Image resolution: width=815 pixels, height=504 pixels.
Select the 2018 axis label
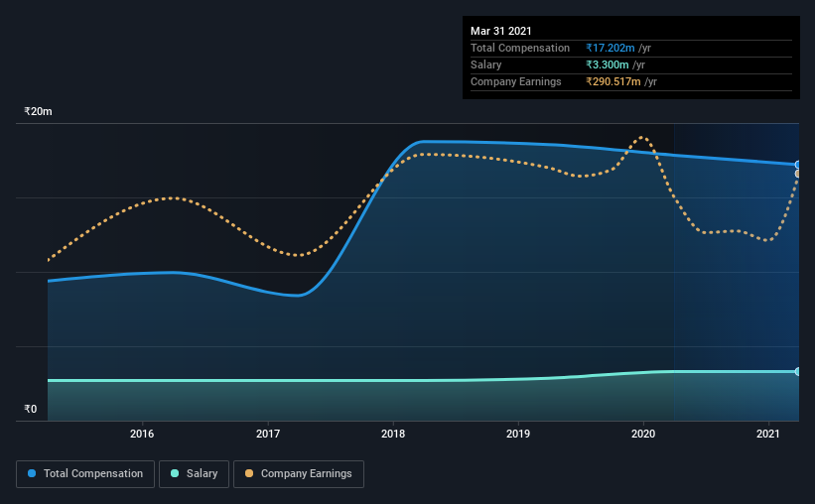pos(393,434)
